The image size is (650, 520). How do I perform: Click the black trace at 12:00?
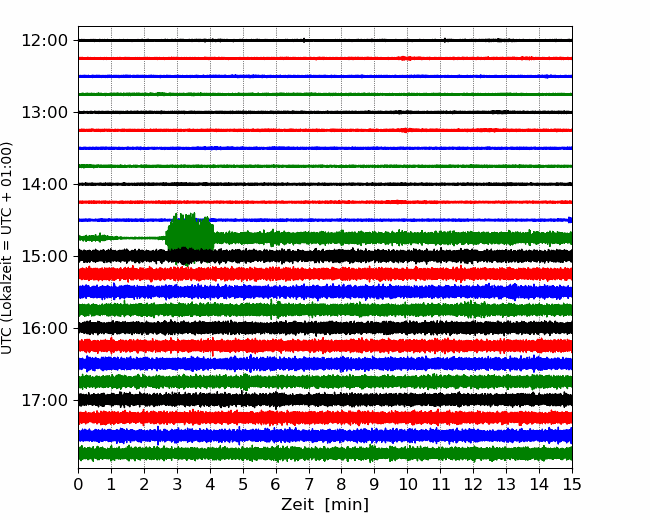point(325,40)
